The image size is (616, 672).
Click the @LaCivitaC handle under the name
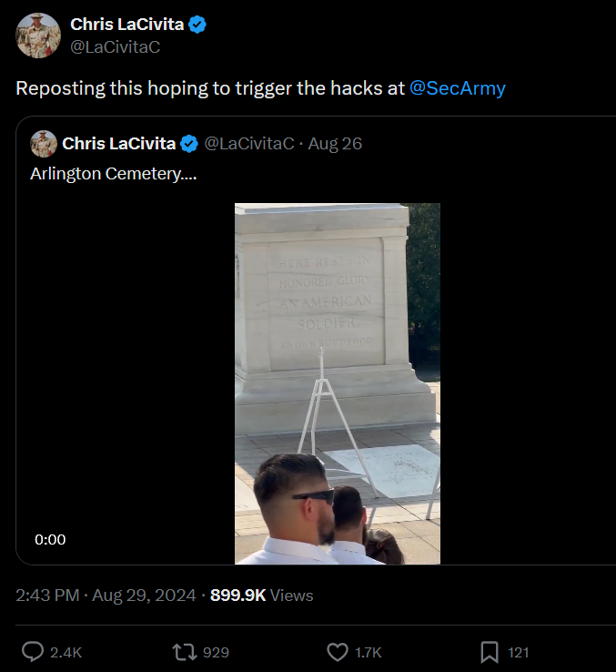(115, 46)
